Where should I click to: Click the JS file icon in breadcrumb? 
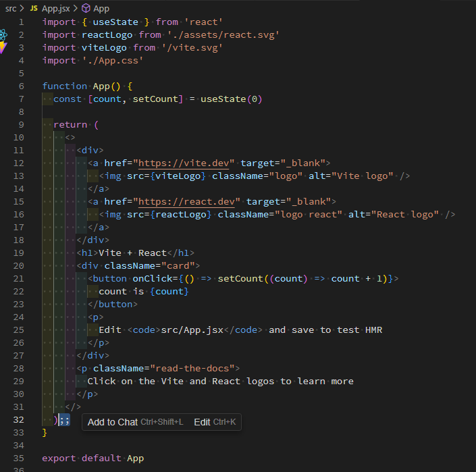(x=34, y=8)
